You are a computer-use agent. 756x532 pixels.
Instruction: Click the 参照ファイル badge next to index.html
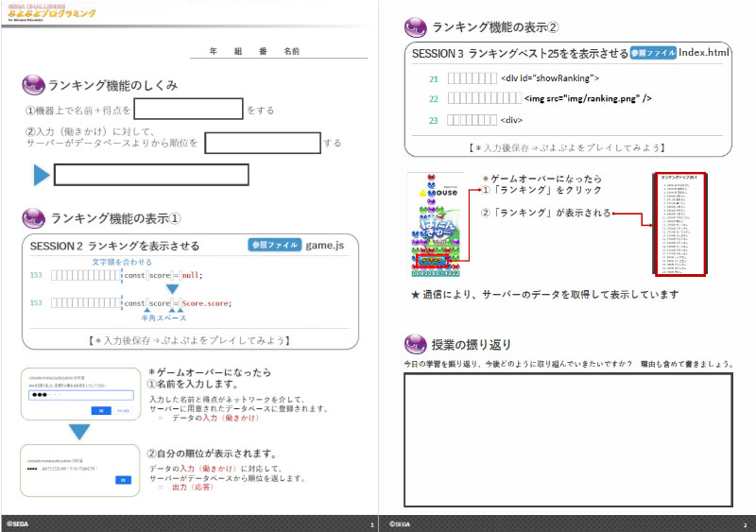(x=653, y=53)
